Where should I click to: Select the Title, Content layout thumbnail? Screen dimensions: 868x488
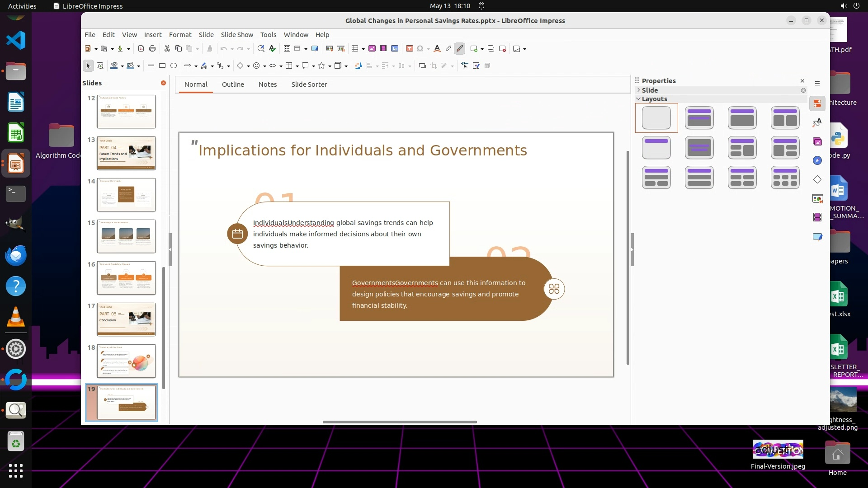point(742,118)
